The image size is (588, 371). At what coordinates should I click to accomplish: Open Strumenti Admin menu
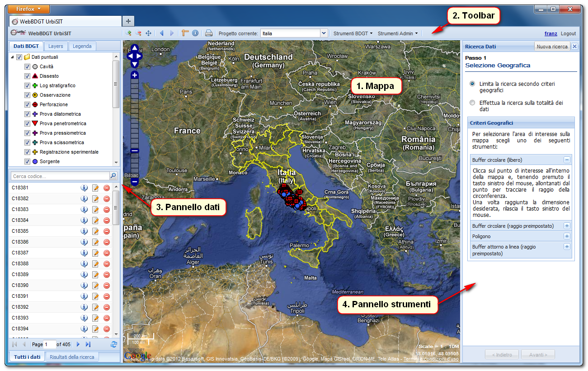(398, 33)
